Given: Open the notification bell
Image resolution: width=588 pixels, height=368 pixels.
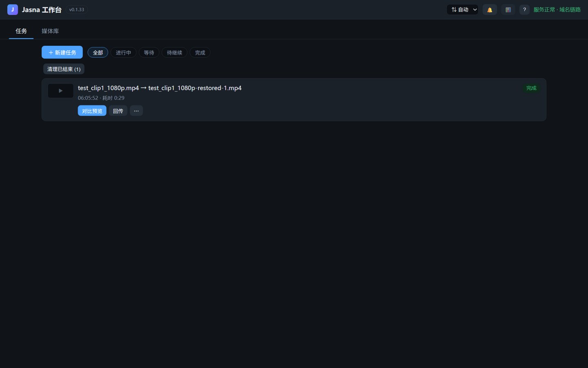Looking at the screenshot, I should 490,10.
